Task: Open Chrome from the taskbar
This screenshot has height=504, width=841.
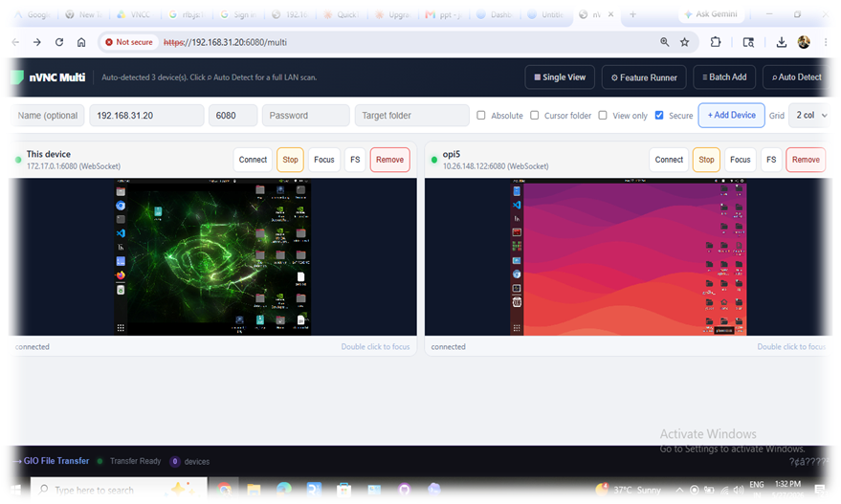Action: [x=224, y=490]
